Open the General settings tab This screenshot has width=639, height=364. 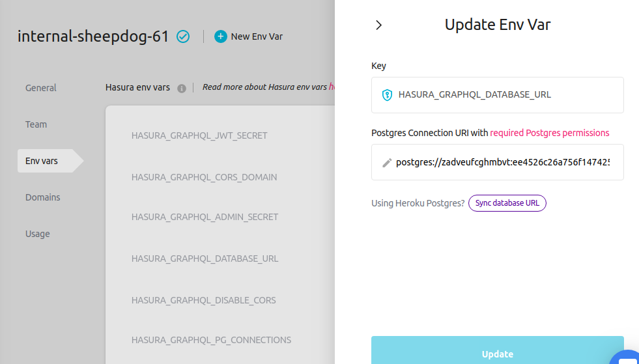tap(41, 88)
